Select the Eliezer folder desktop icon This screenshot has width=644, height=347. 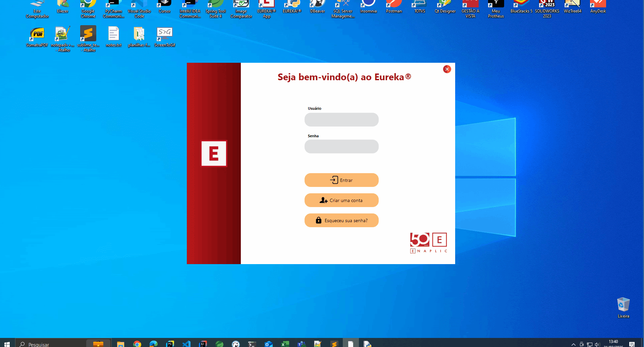pos(63,7)
